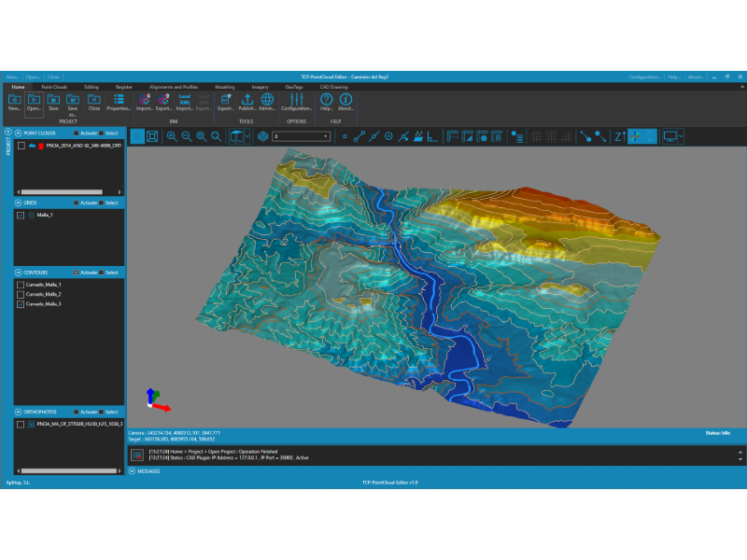Open the Alignments and Profiles tab
The width and height of the screenshot is (747, 560).
(174, 87)
